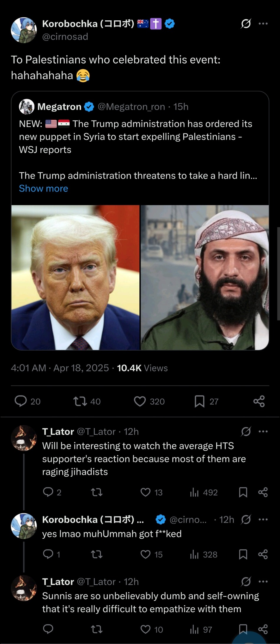Expand quoted tweet with Show more
This screenshot has width=280, height=644.
(x=43, y=188)
